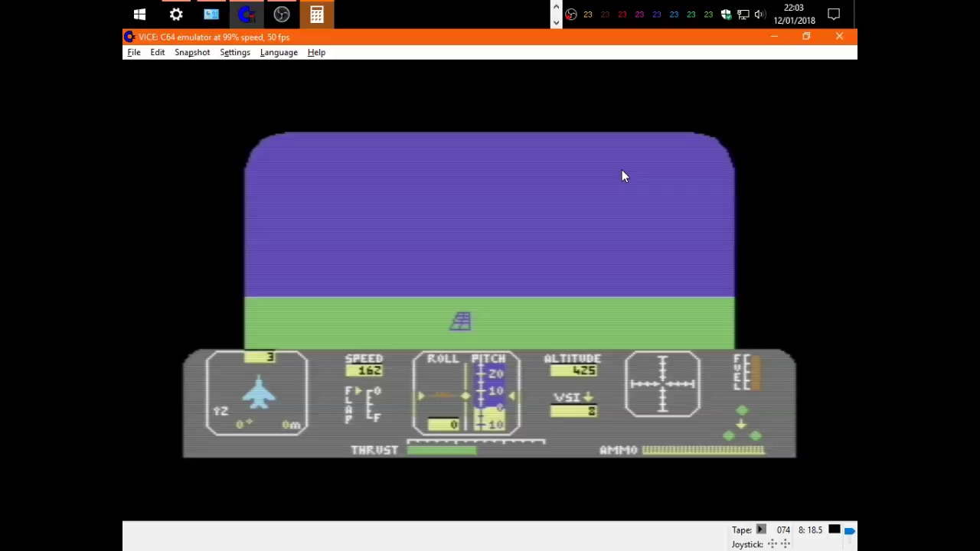Click the yellow 23 temperature tray icon
The width and height of the screenshot is (980, 551).
[588, 15]
